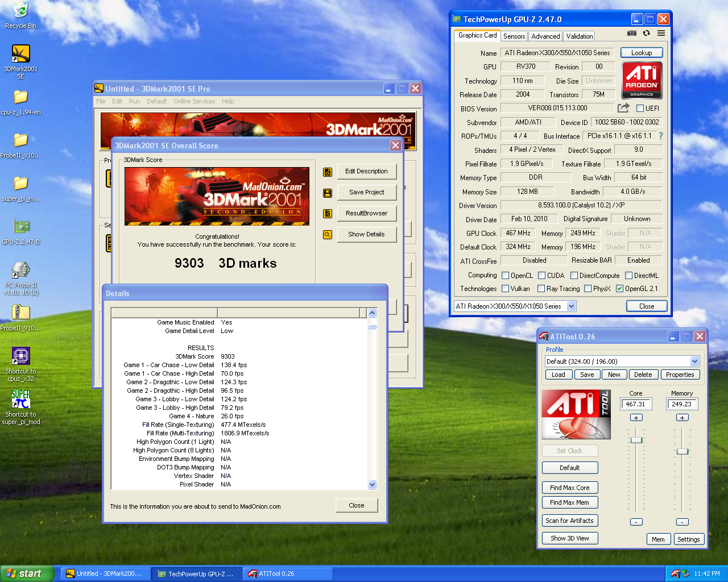This screenshot has width=728, height=582.
Task: Click the Memory clock value field 249.23
Action: (x=682, y=404)
